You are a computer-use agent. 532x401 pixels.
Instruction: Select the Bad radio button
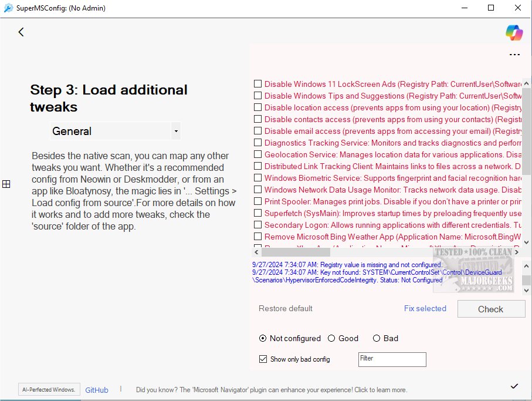(x=376, y=338)
